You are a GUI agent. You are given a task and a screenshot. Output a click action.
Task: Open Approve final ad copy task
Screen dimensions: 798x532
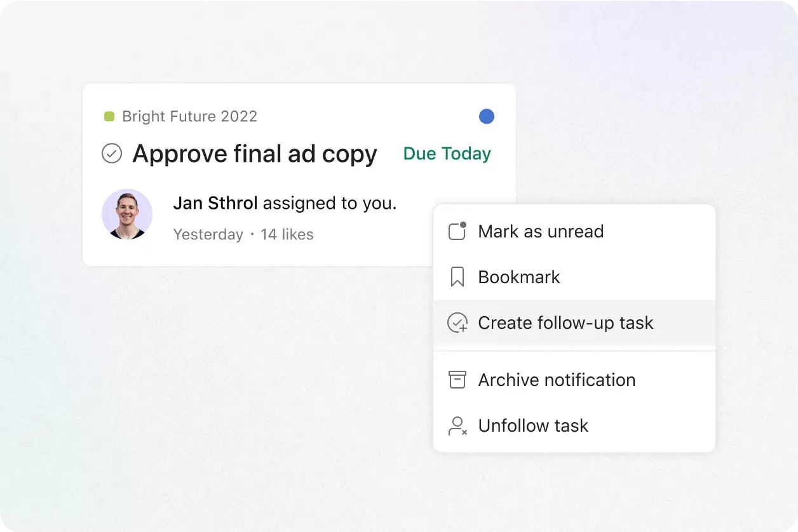click(255, 154)
